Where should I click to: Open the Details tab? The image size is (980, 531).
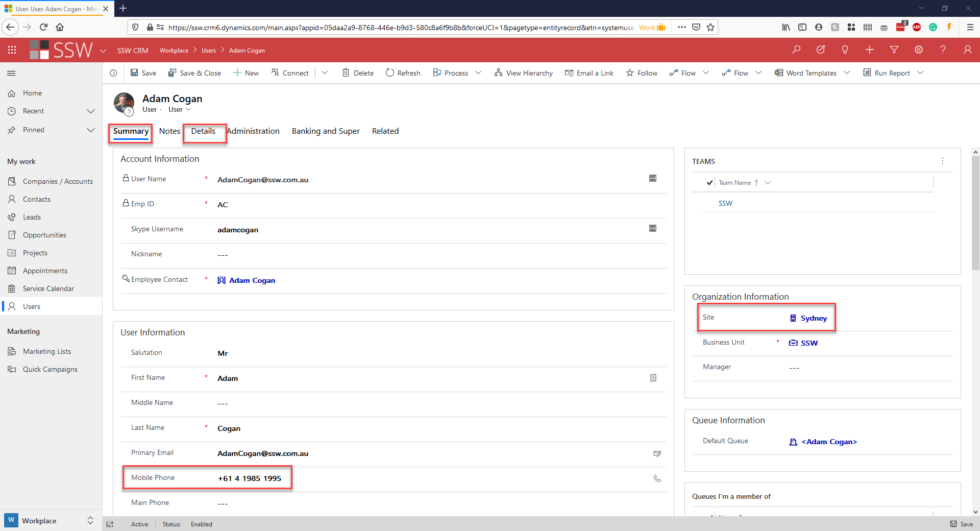203,131
